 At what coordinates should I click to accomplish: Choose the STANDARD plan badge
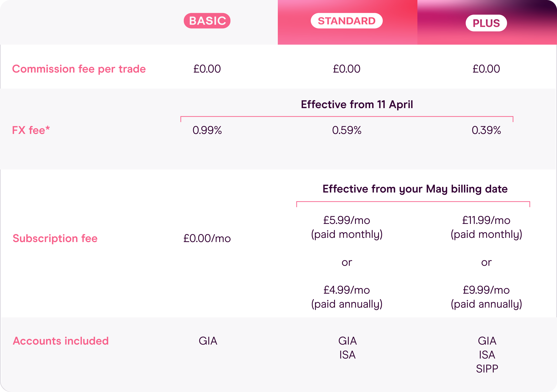[346, 21]
